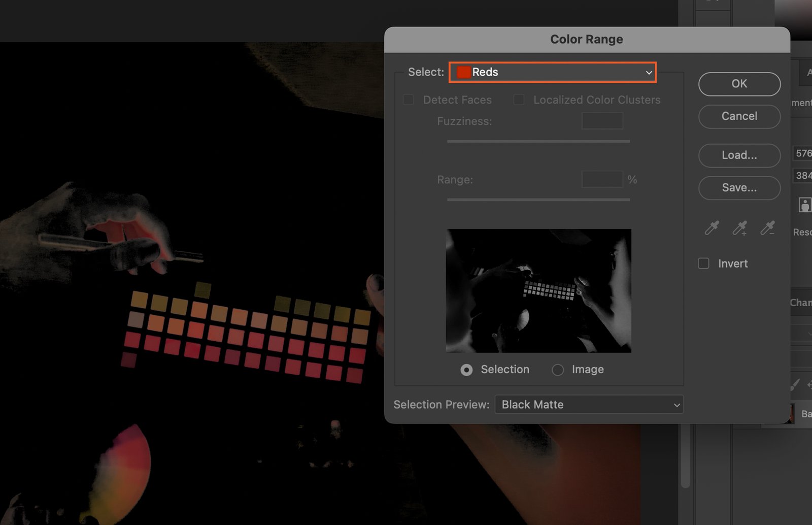Pick the Subtract from Sample eyedropper
The height and width of the screenshot is (525, 812).
coord(767,228)
